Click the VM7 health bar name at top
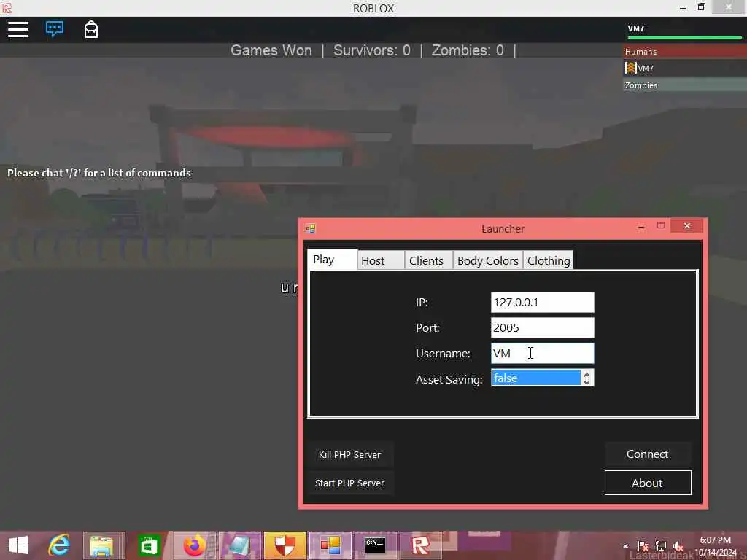 pyautogui.click(x=636, y=28)
